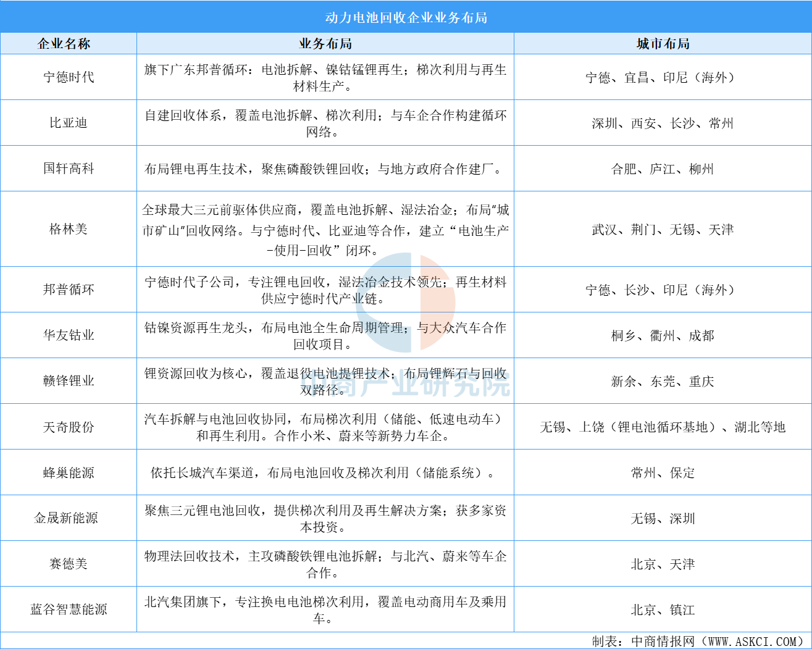Click the 常州、保定 city cell
Image resolution: width=812 pixels, height=649 pixels.
(x=663, y=472)
